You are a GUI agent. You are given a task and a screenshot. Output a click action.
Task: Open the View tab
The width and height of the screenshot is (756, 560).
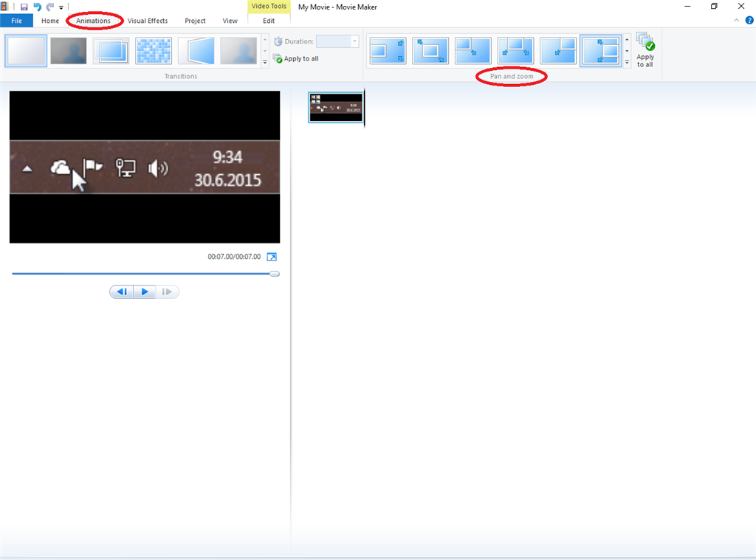(x=230, y=21)
